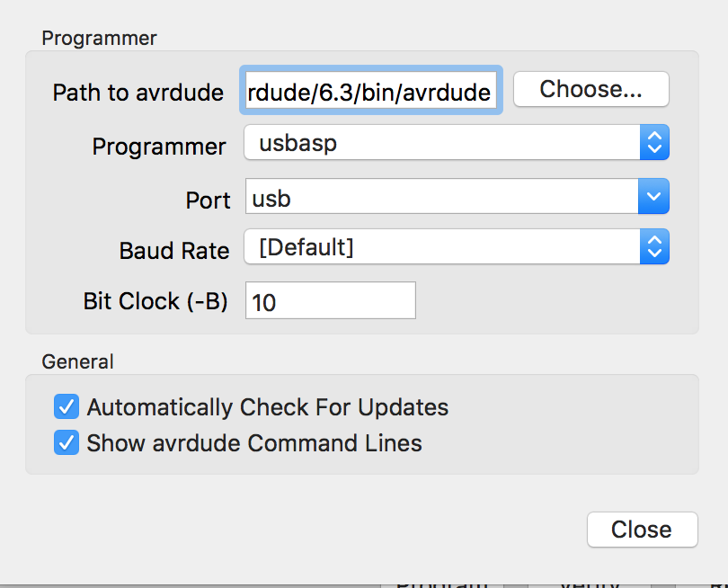
Task: Click the Close button
Action: coord(642,530)
